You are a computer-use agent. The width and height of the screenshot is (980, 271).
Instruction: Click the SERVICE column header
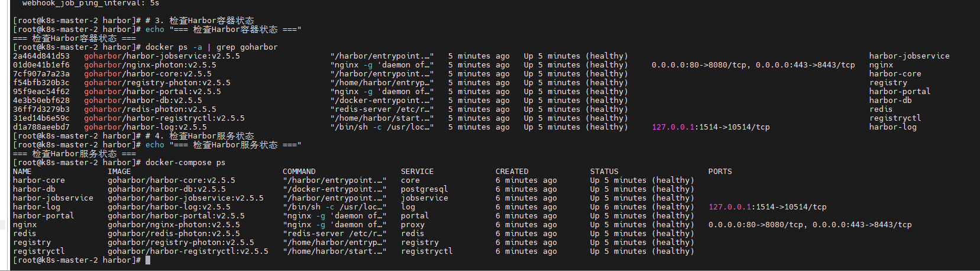click(x=418, y=172)
